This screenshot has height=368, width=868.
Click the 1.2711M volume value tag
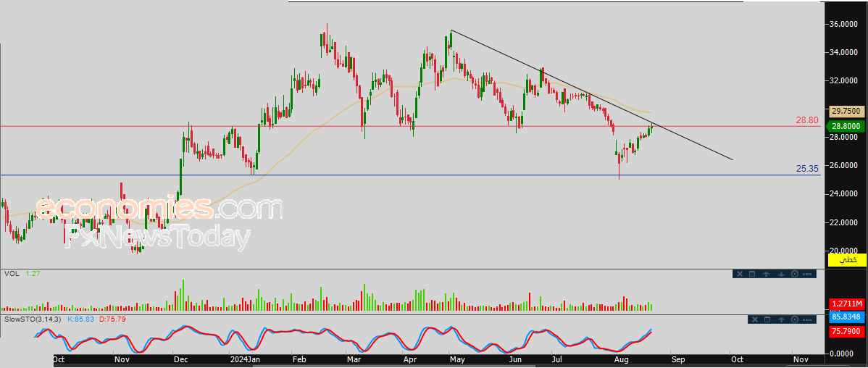846,304
